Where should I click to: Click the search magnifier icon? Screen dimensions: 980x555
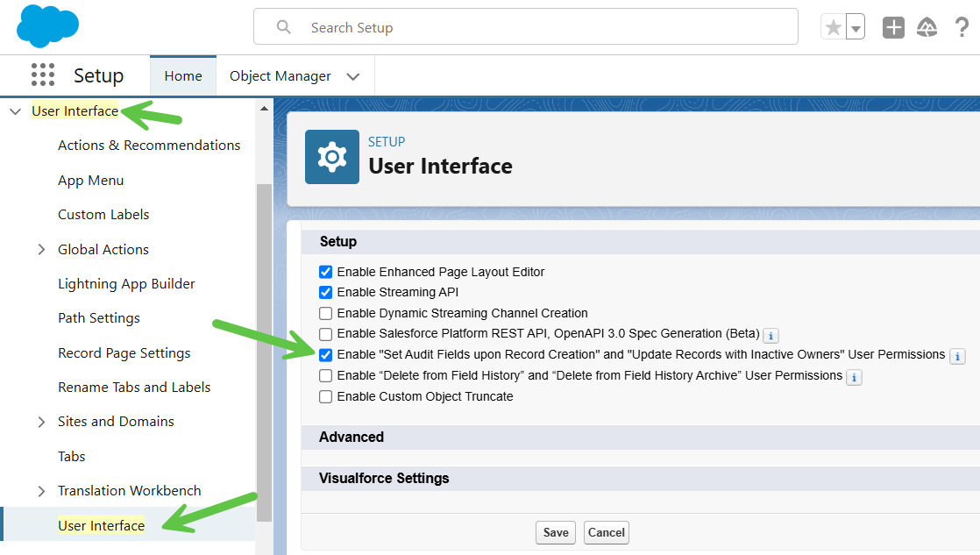click(x=284, y=27)
